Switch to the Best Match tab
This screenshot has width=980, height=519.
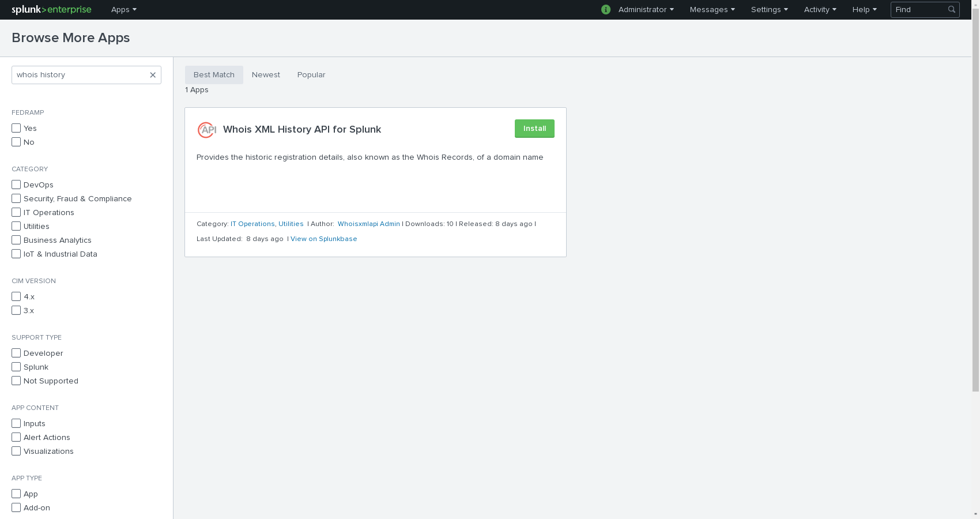coord(214,75)
